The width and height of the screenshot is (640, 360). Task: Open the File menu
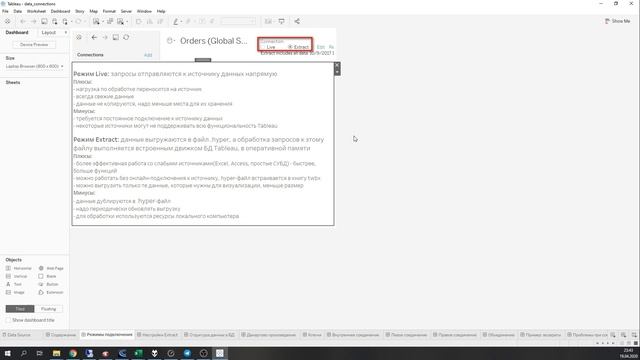tap(5, 11)
